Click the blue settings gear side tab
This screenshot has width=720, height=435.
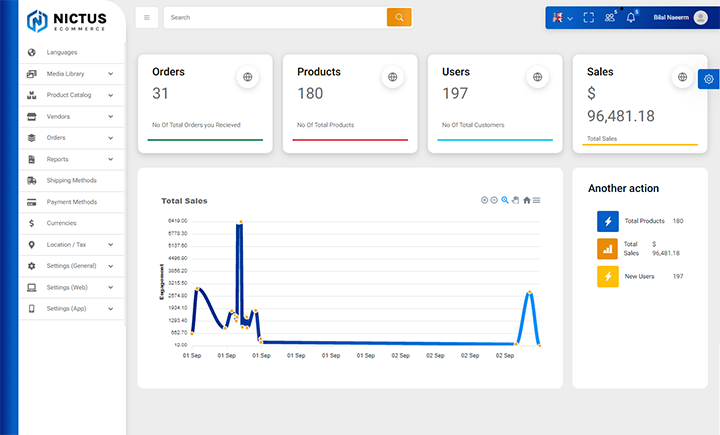pos(709,79)
